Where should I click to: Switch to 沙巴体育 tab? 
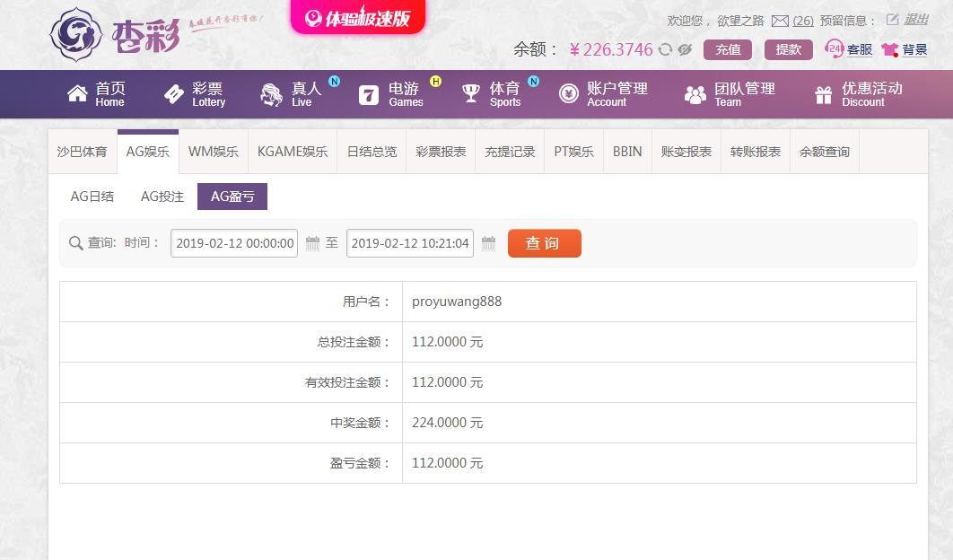click(x=82, y=152)
